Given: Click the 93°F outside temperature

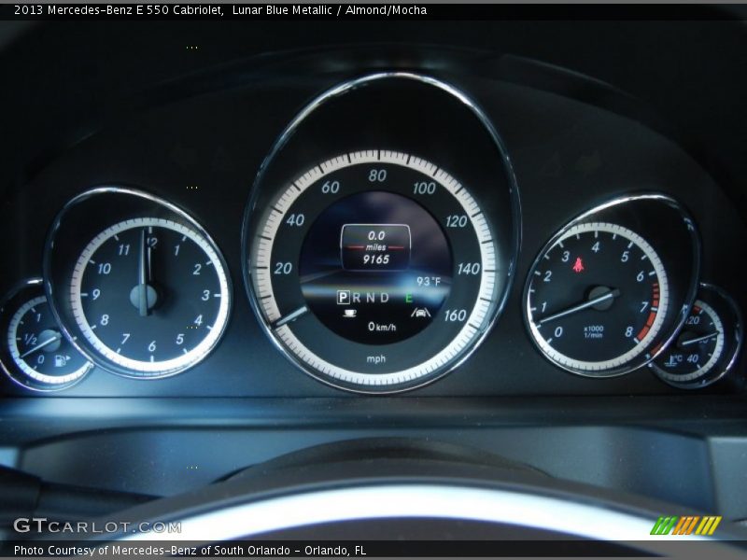Looking at the screenshot, I should click(429, 282).
